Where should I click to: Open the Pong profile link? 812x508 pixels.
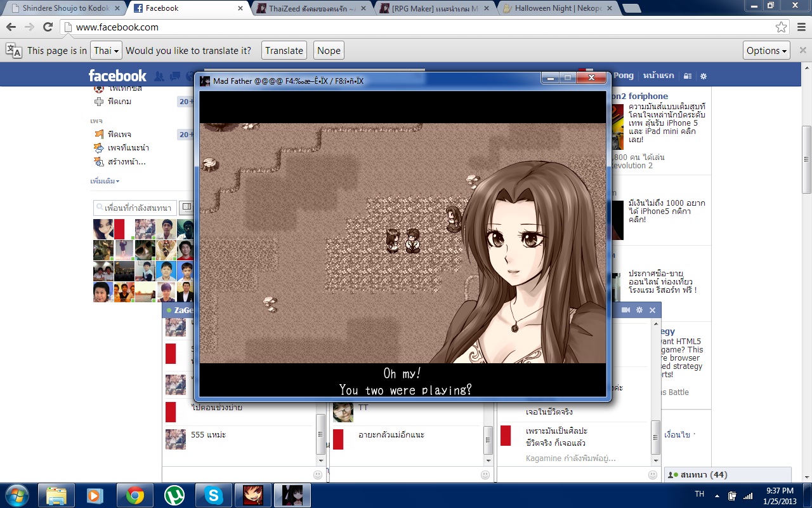[623, 76]
